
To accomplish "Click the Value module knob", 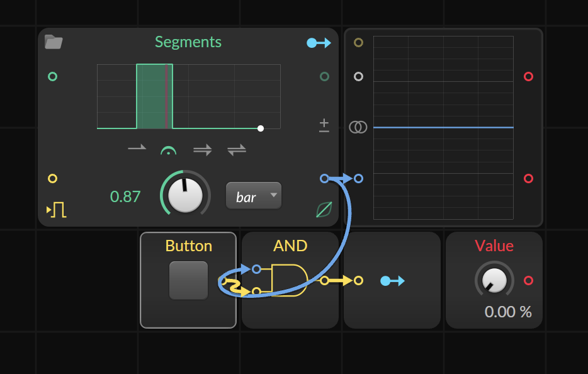I will 494,280.
